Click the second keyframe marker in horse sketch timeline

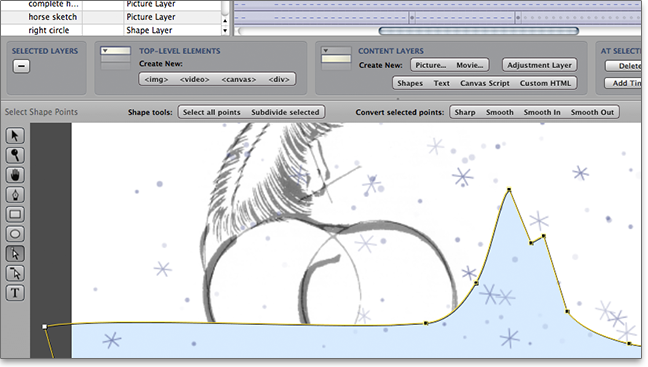[x=517, y=18]
